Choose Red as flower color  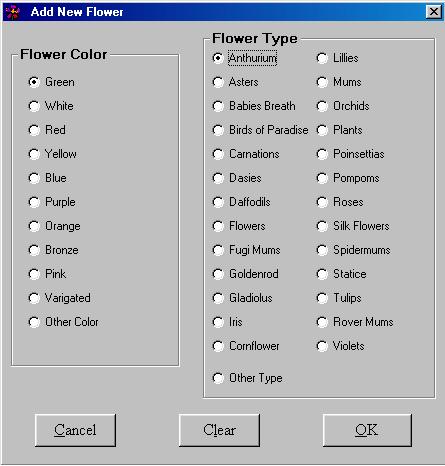(47, 130)
